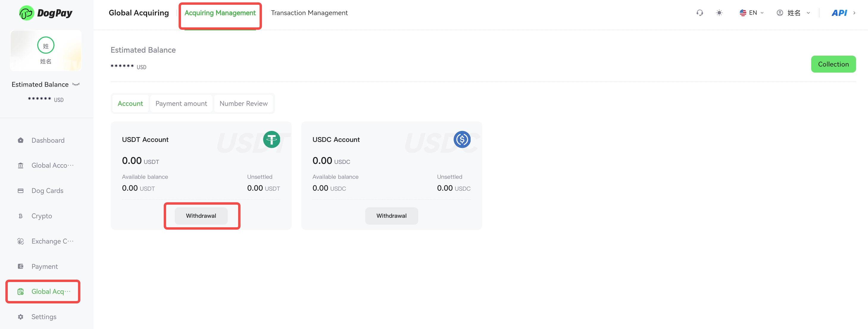
Task: Click the USDC coin icon
Action: pos(462,140)
